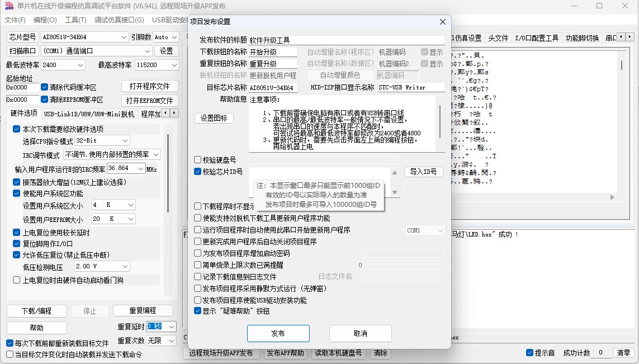Switch to 硬件选项 tab
The width and height of the screenshot is (639, 364).
pyautogui.click(x=23, y=114)
